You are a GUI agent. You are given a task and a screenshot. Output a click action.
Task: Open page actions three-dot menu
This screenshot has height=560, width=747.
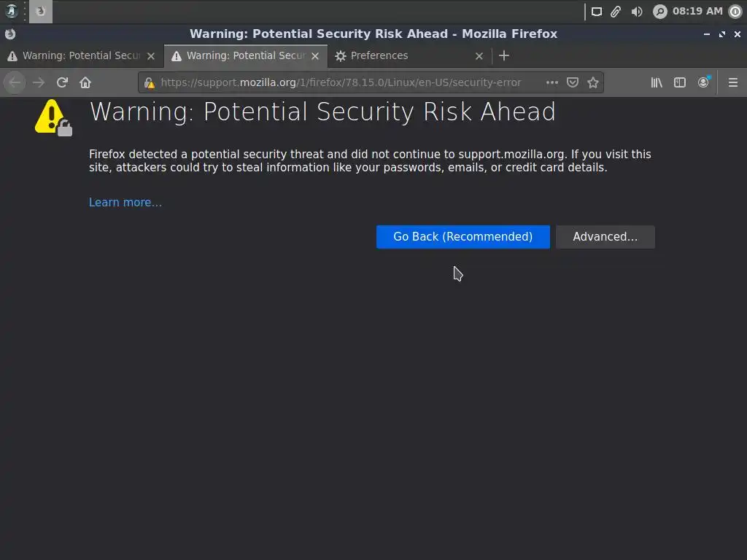[551, 82]
